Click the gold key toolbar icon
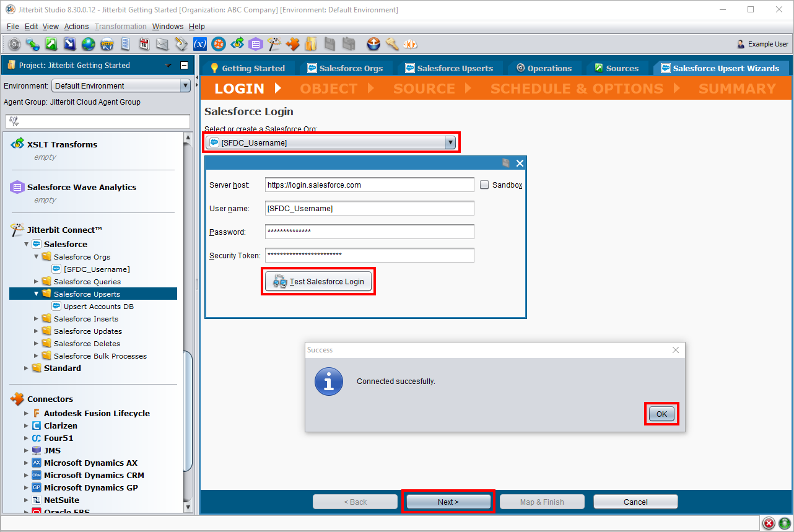 [x=391, y=44]
